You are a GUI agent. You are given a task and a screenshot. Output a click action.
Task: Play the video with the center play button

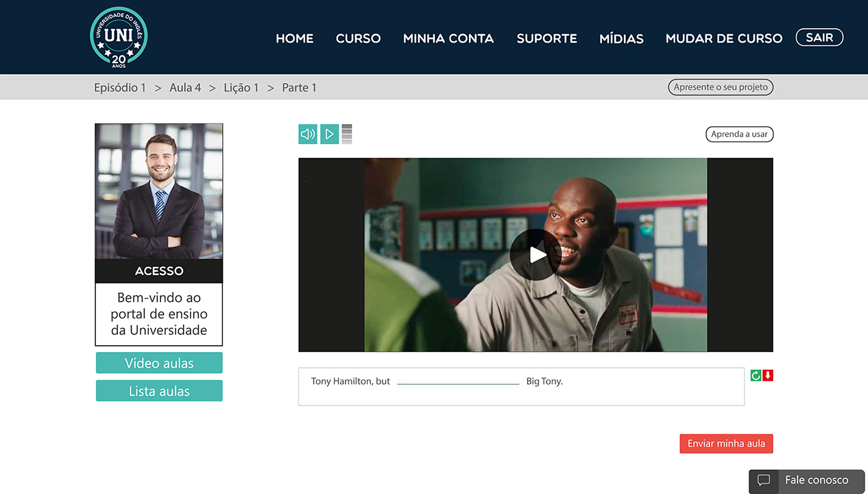pyautogui.click(x=535, y=255)
